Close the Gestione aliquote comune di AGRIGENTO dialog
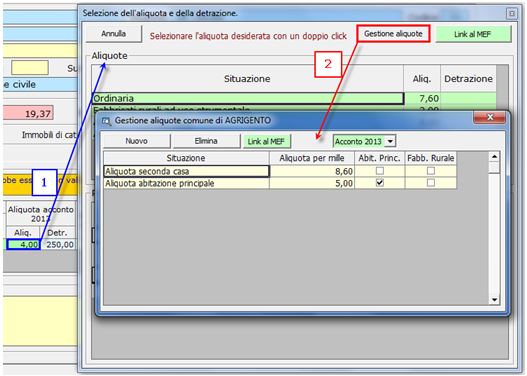The height and width of the screenshot is (376, 527). 490,117
